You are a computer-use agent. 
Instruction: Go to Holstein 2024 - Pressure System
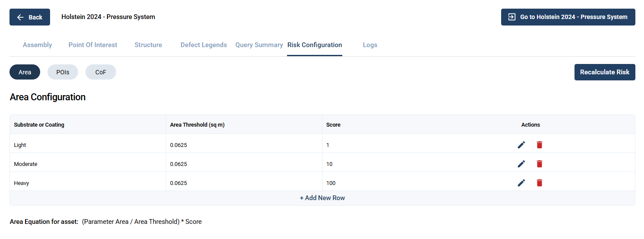coord(568,17)
